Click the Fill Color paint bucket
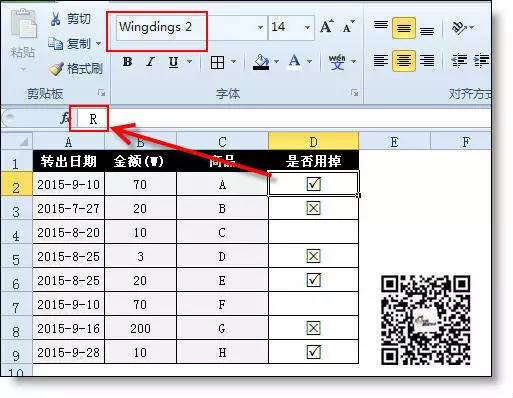Image resolution: width=513 pixels, height=398 pixels. (x=261, y=62)
